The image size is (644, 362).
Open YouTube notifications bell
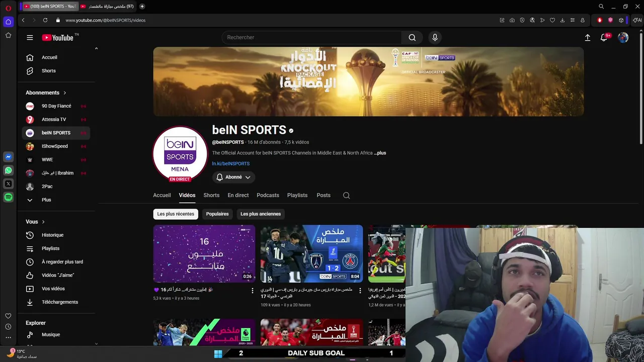point(604,37)
